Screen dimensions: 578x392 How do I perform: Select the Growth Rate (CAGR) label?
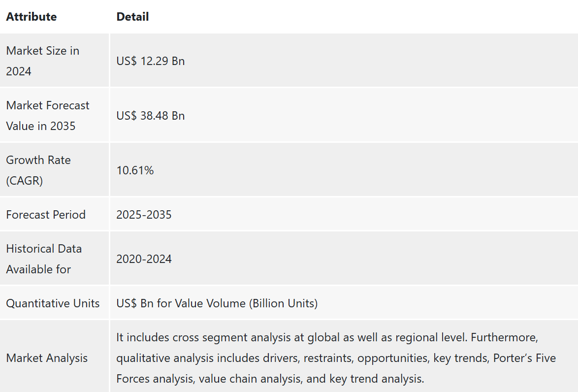point(38,170)
